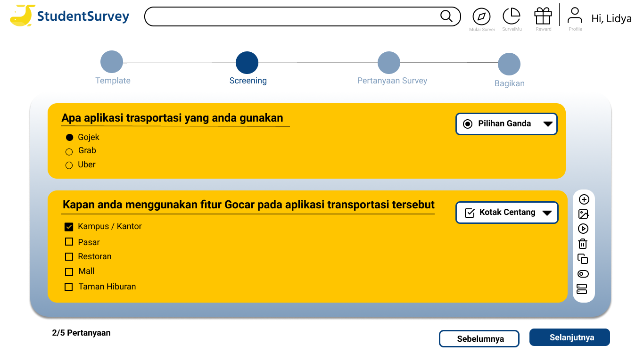The width and height of the screenshot is (644, 362).
Task: Open the Profile person icon
Action: pyautogui.click(x=575, y=15)
